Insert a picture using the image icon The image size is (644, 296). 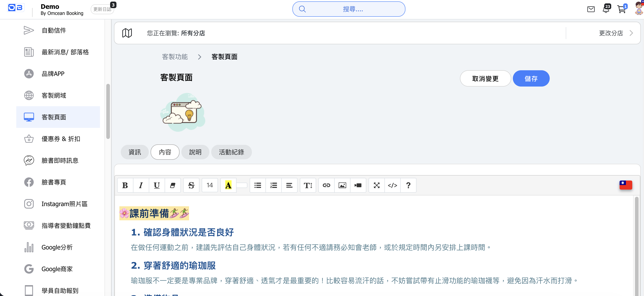coord(342,185)
